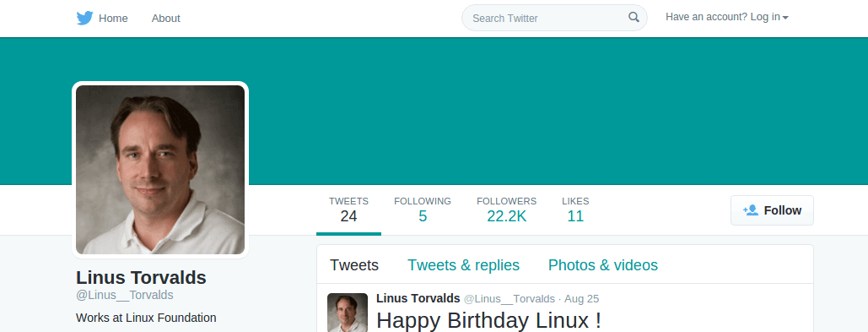Open the tweet's Aug 25 timestamp
The image size is (868, 332).
click(581, 299)
